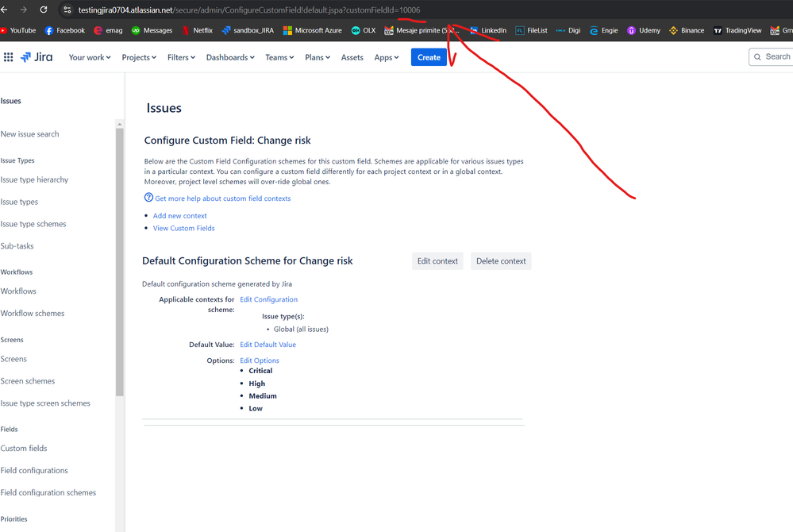Screen dimensions: 793x532
Task: Open the emag bookmark
Action: [108, 30]
